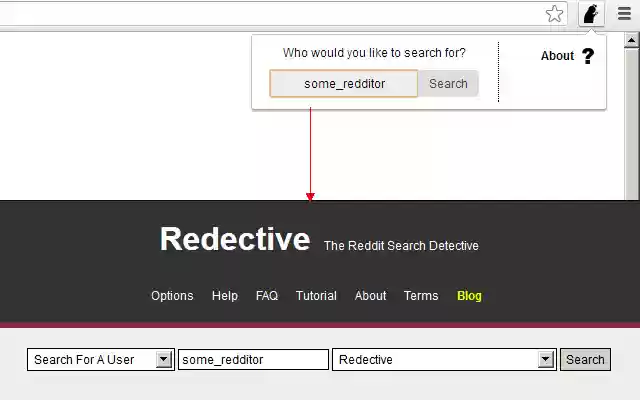Image resolution: width=640 pixels, height=400 pixels.
Task: Open the FAQ page link
Action: point(267,296)
